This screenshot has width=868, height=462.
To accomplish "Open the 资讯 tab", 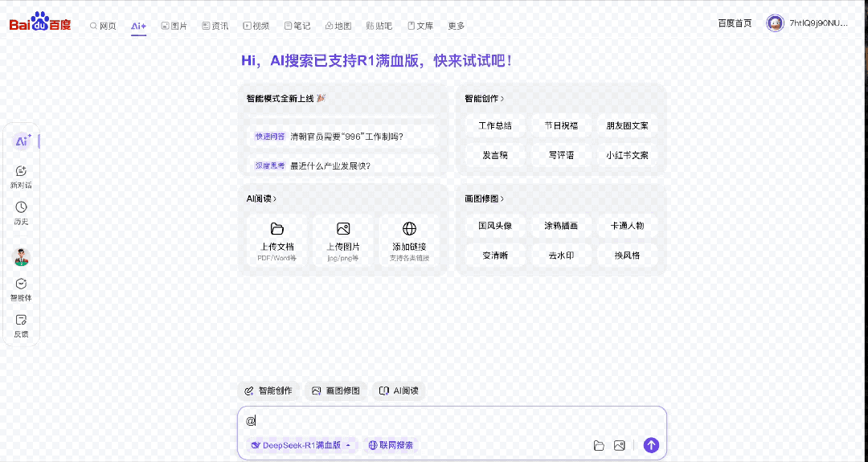I will click(x=215, y=26).
